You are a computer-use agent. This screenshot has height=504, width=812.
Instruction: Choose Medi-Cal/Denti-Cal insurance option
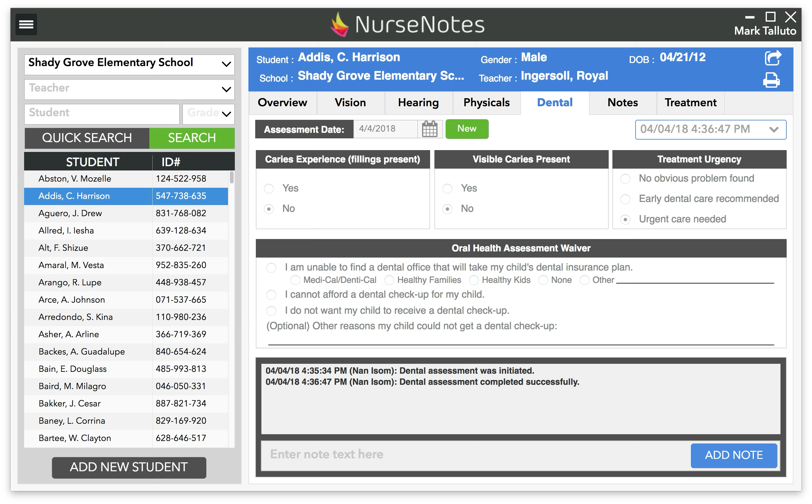pyautogui.click(x=295, y=280)
